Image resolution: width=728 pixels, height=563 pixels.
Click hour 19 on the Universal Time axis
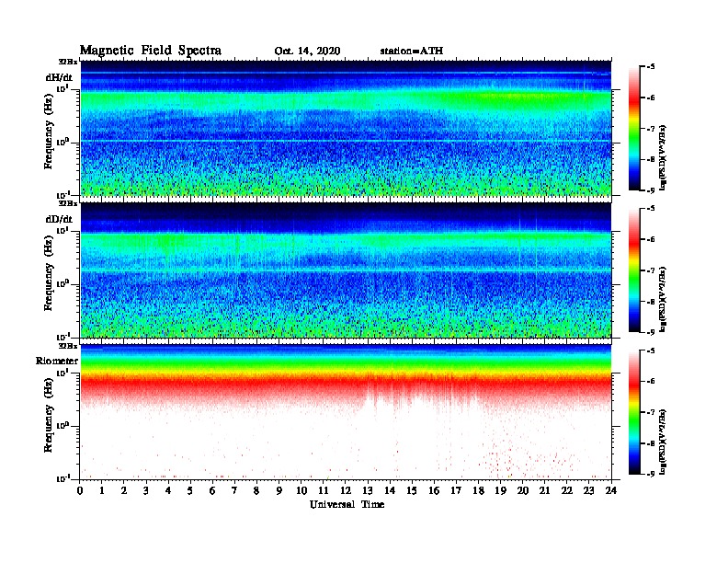coord(500,491)
